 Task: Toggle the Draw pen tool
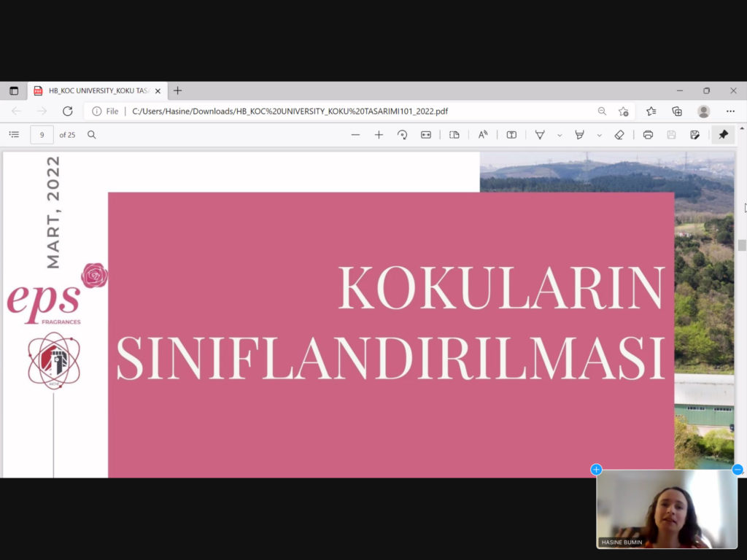click(540, 135)
